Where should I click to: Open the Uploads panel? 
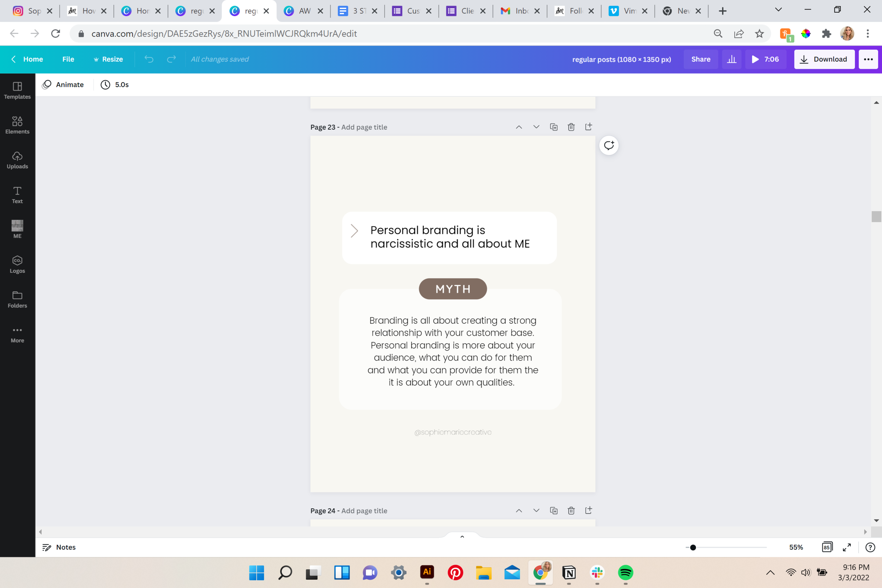[17, 160]
